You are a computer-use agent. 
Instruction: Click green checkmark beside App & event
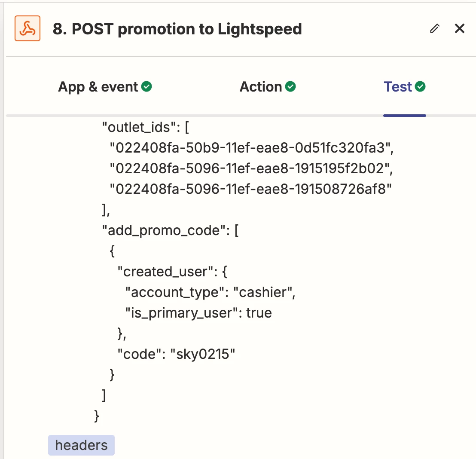click(x=147, y=87)
